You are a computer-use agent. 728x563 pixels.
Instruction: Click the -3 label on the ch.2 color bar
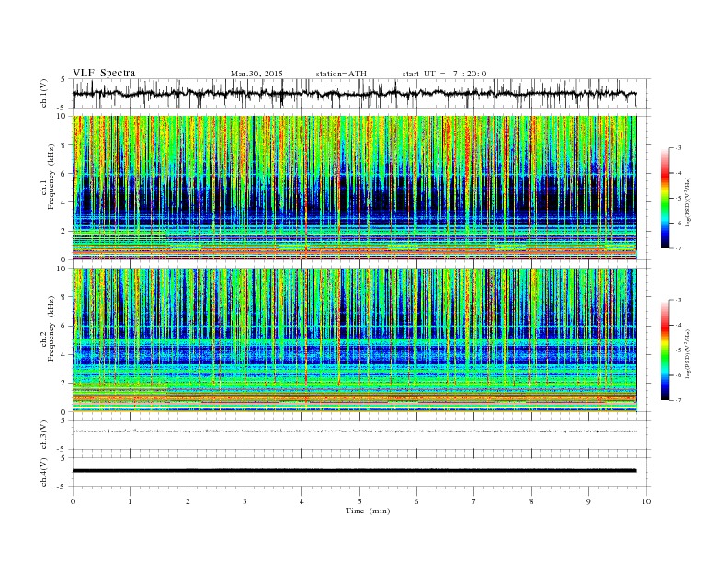pos(677,300)
